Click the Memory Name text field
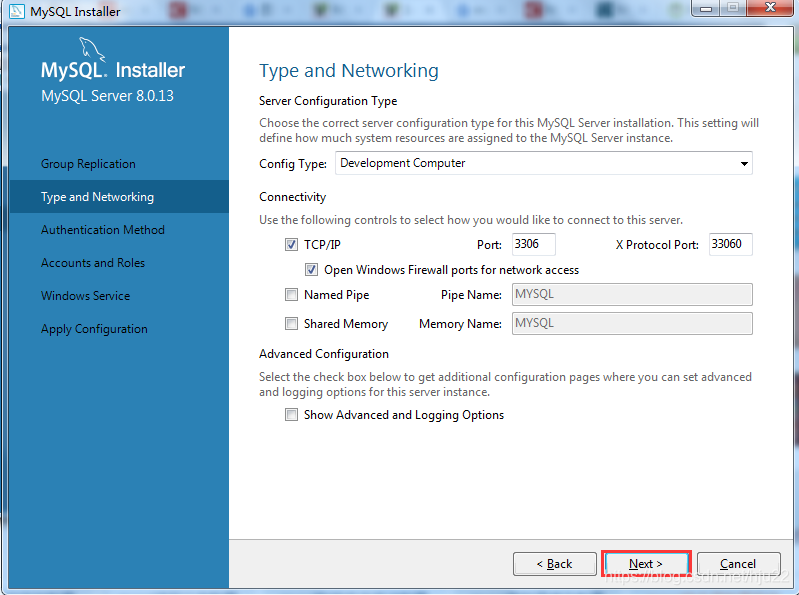Viewport: 799px width, 595px height. pos(632,323)
